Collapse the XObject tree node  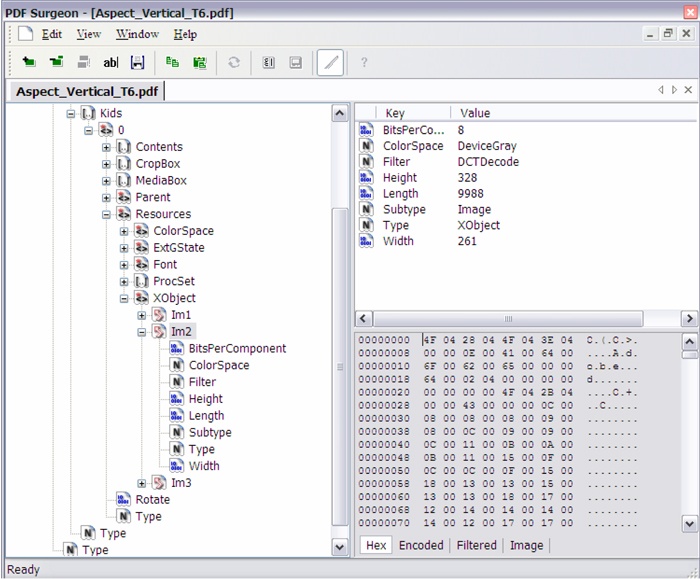click(125, 298)
